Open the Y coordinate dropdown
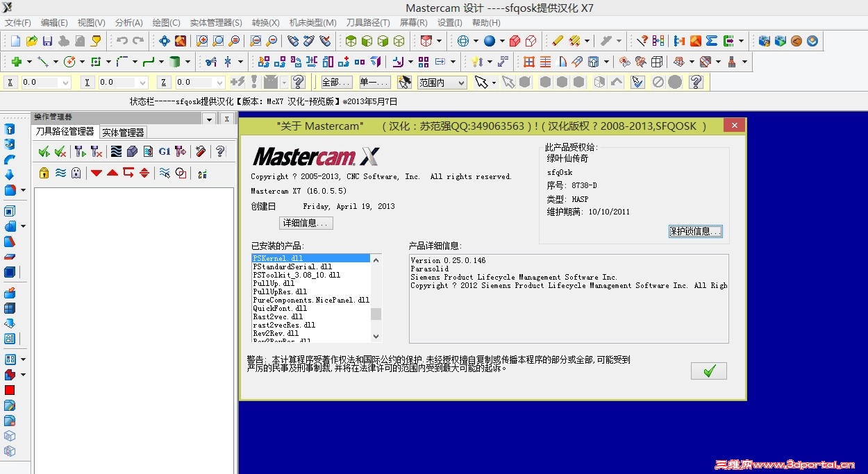The height and width of the screenshot is (474, 868). click(x=143, y=83)
